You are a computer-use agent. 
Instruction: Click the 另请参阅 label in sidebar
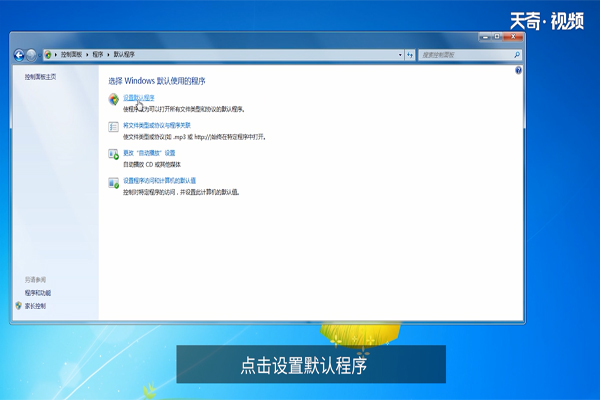coord(35,280)
